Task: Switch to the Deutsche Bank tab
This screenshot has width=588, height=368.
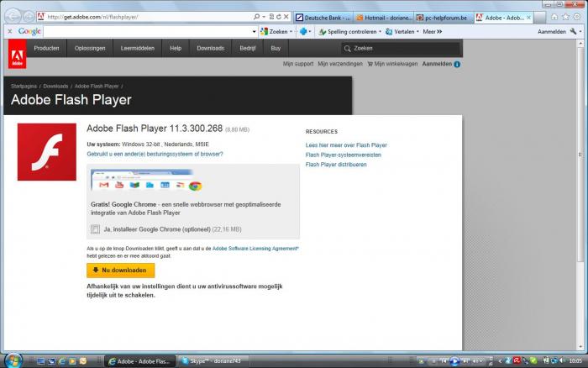Action: tap(323, 18)
